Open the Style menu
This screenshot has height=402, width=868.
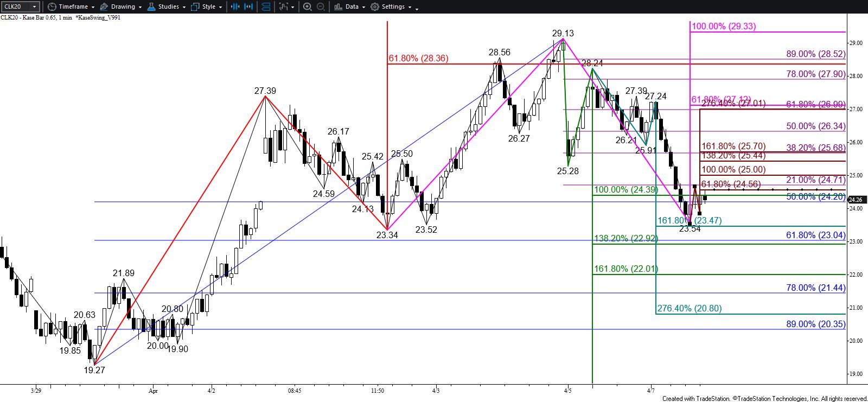(x=208, y=7)
